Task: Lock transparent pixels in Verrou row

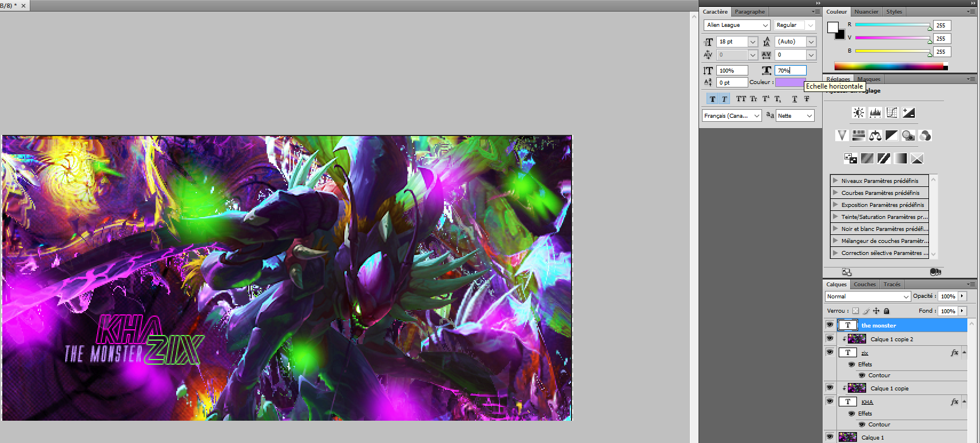Action: 855,311
